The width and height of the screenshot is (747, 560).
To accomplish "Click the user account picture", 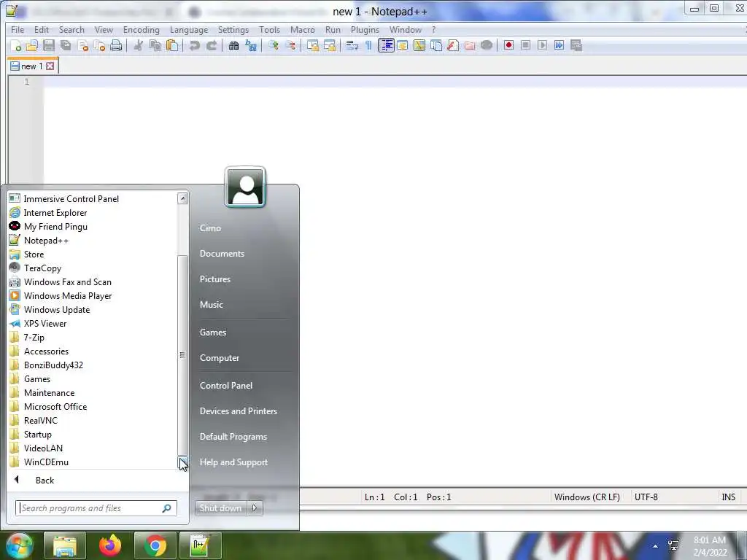I will click(x=245, y=187).
